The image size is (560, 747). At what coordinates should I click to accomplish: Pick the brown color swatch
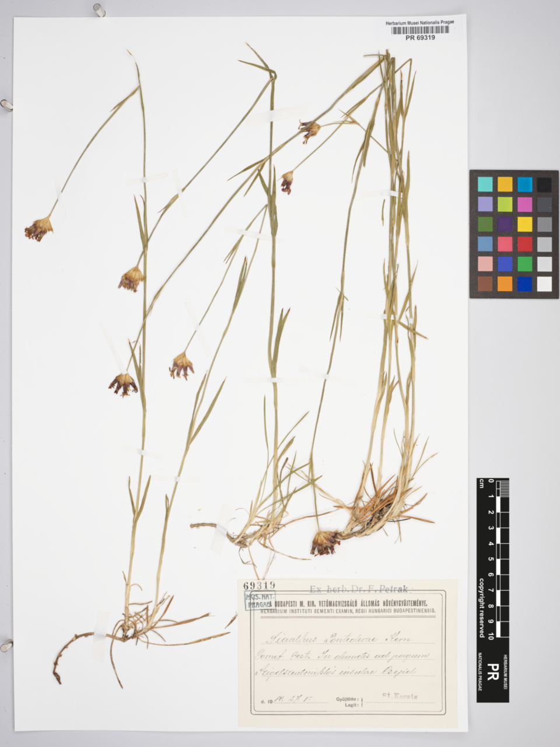(x=485, y=284)
